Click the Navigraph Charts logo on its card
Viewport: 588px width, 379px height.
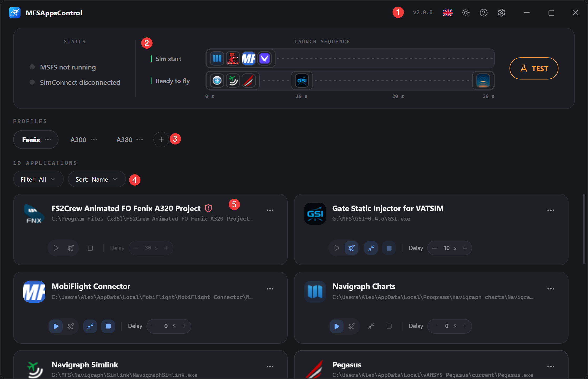point(315,292)
